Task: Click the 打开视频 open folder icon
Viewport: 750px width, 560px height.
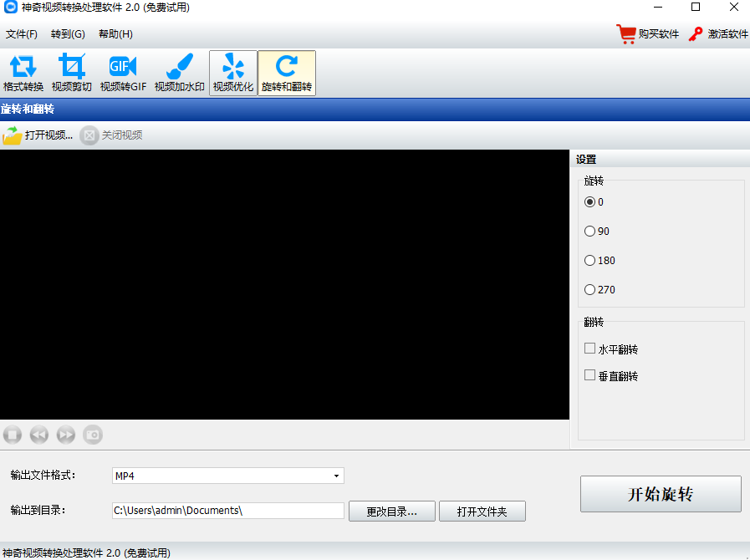Action: (12, 135)
